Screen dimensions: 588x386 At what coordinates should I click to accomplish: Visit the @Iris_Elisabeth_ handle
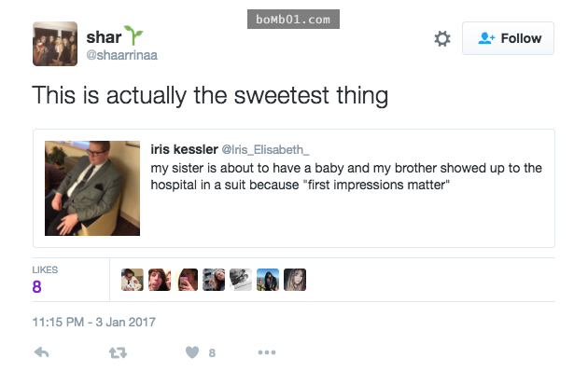point(264,149)
